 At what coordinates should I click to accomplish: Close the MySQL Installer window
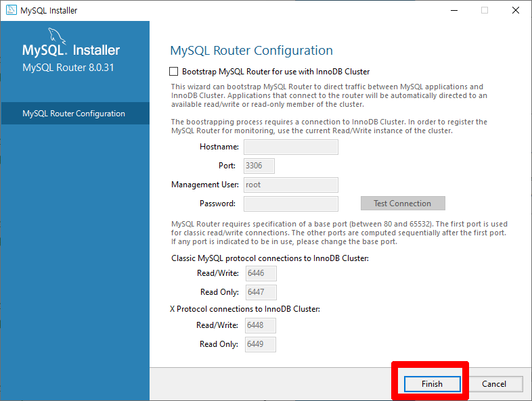click(516, 11)
